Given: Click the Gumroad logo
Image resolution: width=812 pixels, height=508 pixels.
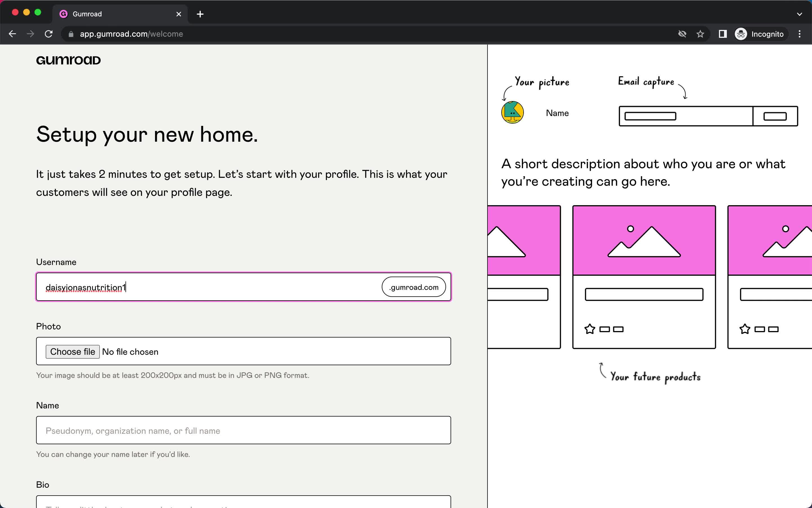Looking at the screenshot, I should pos(69,60).
